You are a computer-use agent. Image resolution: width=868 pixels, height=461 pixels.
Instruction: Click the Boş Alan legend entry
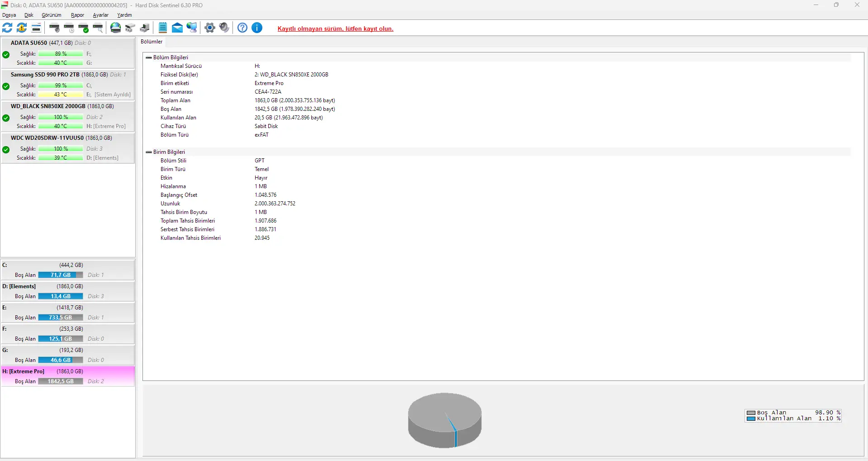point(794,413)
